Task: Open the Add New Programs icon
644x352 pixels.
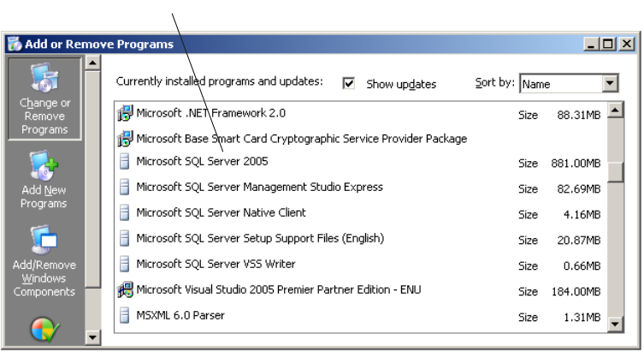Action: 44,164
